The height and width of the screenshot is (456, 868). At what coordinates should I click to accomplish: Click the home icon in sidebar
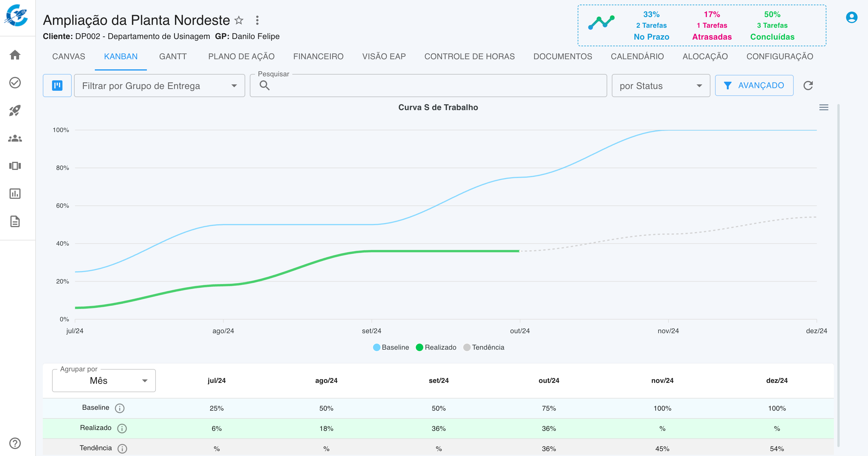point(15,55)
